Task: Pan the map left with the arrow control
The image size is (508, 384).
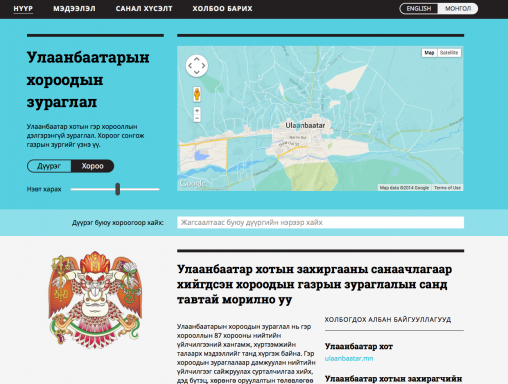Action: point(190,66)
